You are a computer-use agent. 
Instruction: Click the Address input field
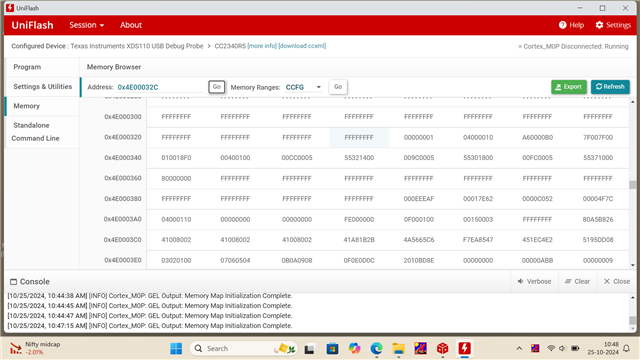[159, 87]
